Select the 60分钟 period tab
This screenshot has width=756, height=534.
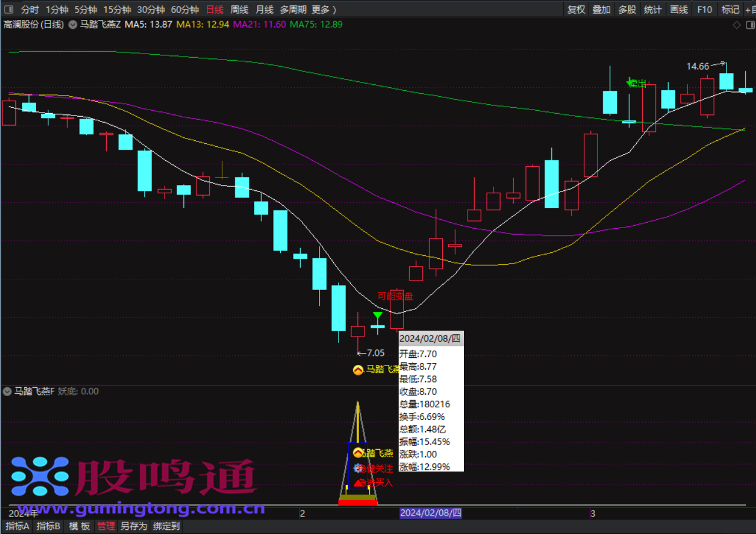pos(185,9)
